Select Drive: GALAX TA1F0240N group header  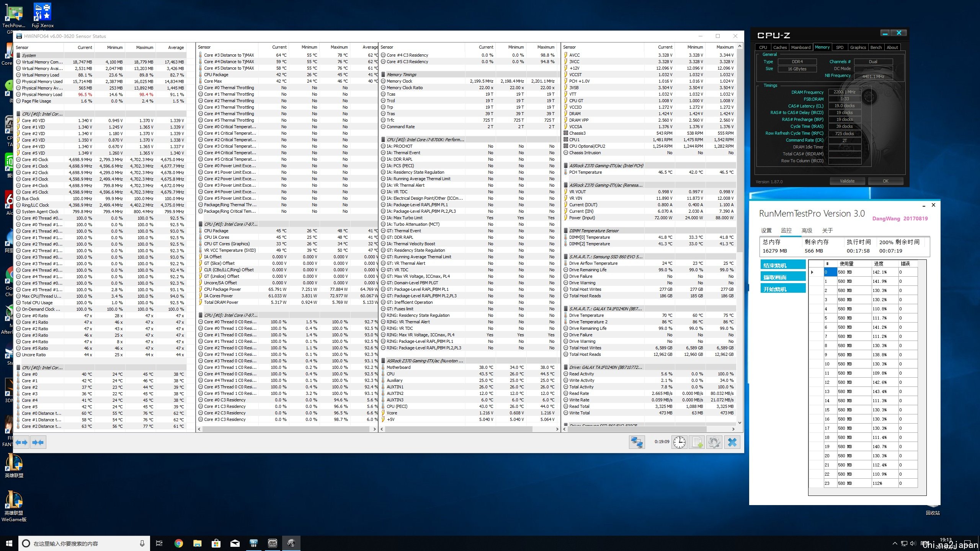click(x=649, y=367)
